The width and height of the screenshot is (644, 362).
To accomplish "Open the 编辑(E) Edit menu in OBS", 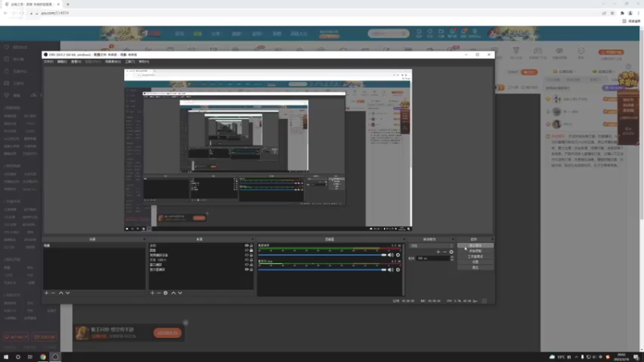I will click(x=62, y=62).
